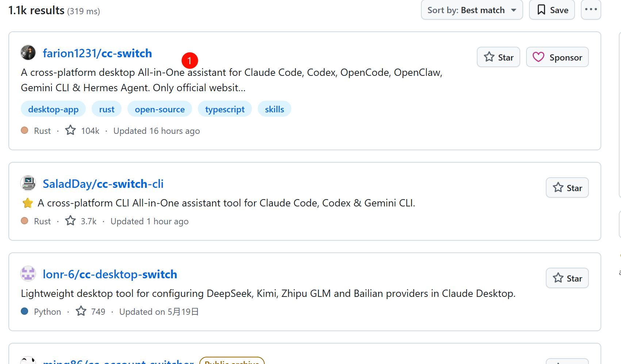This screenshot has height=364, width=621.
Task: Select the skills topic tag
Action: [x=275, y=109]
